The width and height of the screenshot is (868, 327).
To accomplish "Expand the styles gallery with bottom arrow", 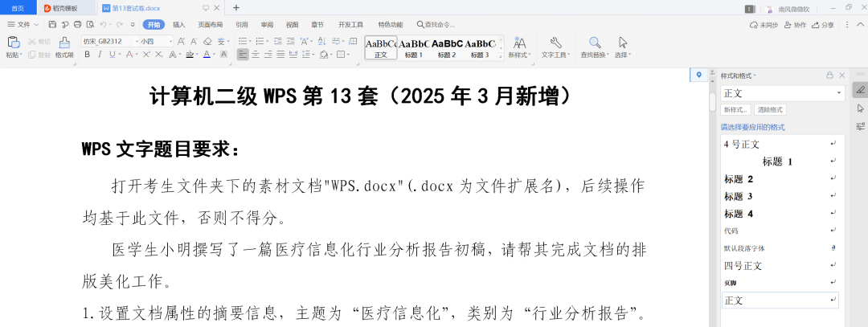I will (x=501, y=56).
